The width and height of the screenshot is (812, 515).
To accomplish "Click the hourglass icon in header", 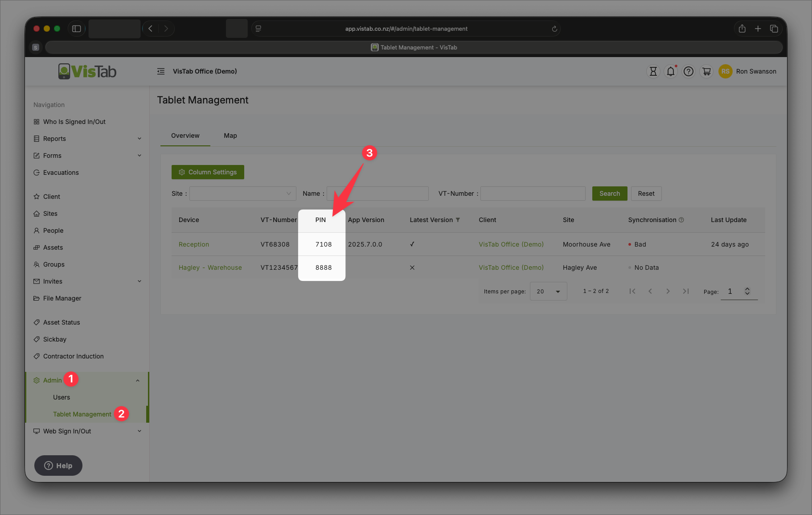I will tap(653, 71).
